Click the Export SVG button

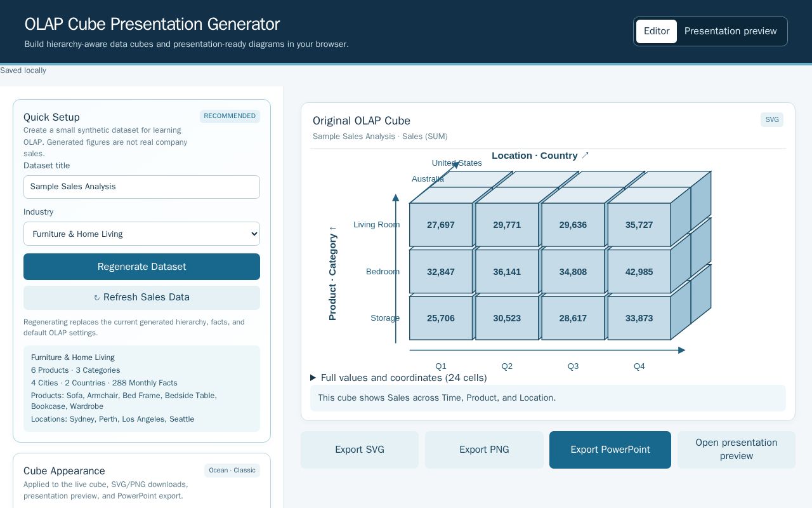pyautogui.click(x=360, y=450)
